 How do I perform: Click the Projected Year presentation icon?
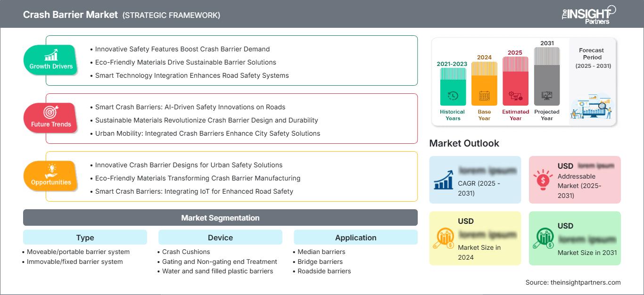(x=547, y=96)
